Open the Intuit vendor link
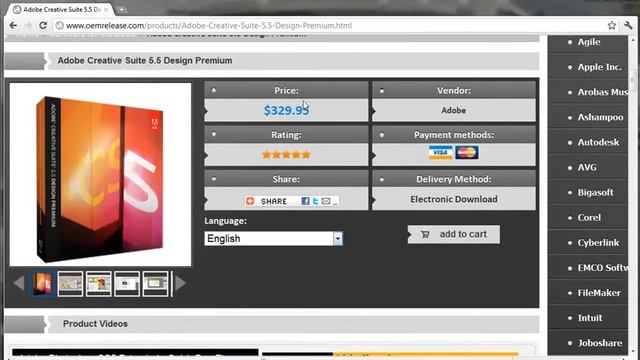The image size is (640, 360). 590,318
